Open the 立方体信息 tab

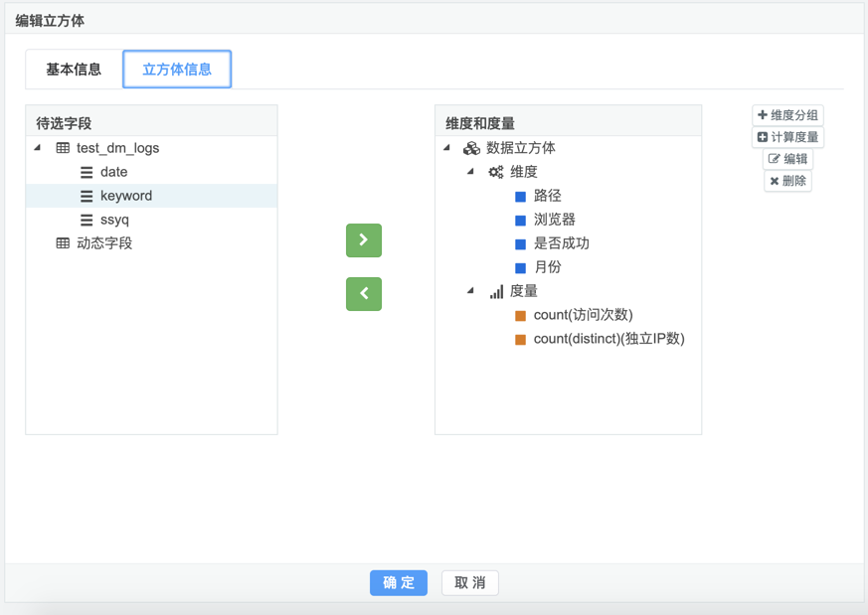177,70
